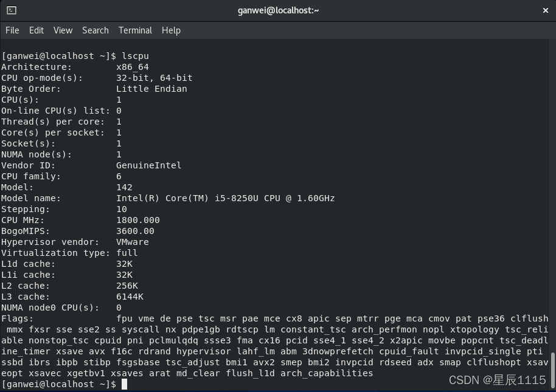
Task: Open the Help menu
Action: [x=171, y=30]
